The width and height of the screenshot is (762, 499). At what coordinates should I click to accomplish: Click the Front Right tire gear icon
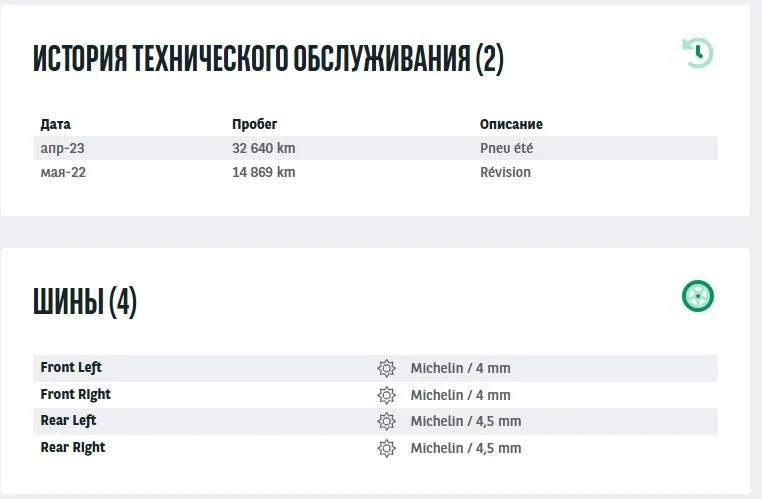pyautogui.click(x=386, y=395)
